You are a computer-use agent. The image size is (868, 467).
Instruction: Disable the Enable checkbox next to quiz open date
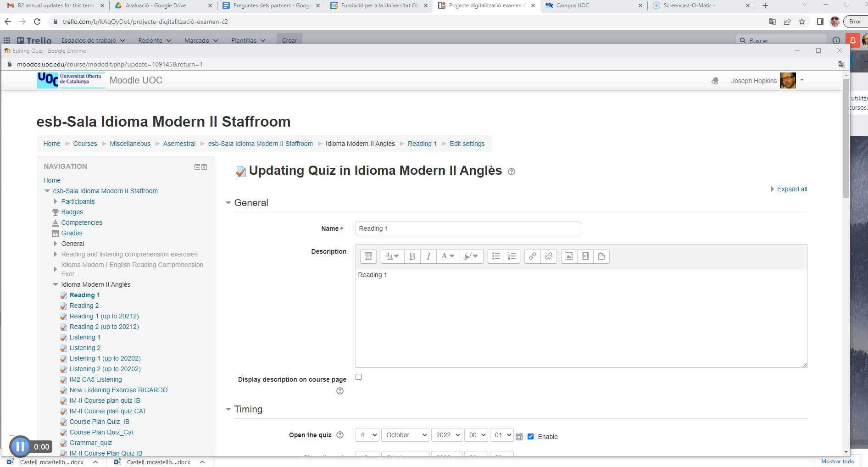(531, 437)
